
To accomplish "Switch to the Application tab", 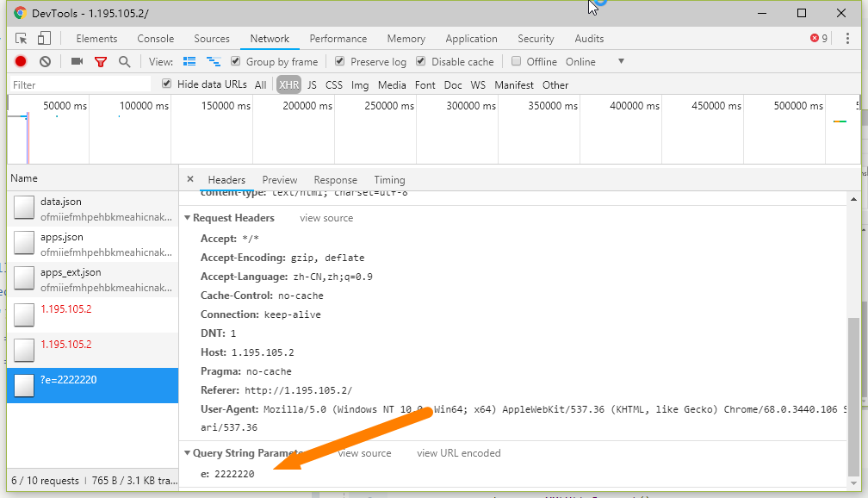I will (x=472, y=38).
